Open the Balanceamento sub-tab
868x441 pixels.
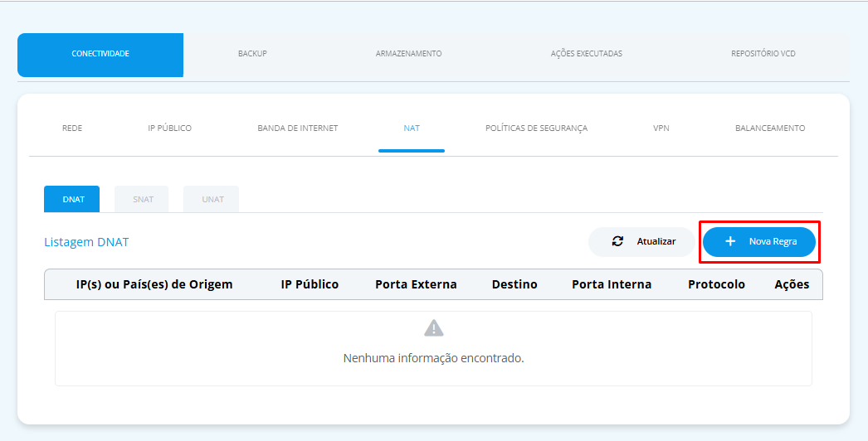(770, 128)
